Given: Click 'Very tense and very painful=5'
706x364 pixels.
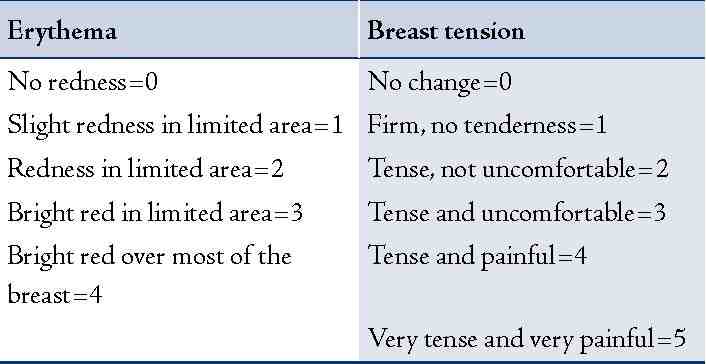Looking at the screenshot, I should tap(527, 340).
